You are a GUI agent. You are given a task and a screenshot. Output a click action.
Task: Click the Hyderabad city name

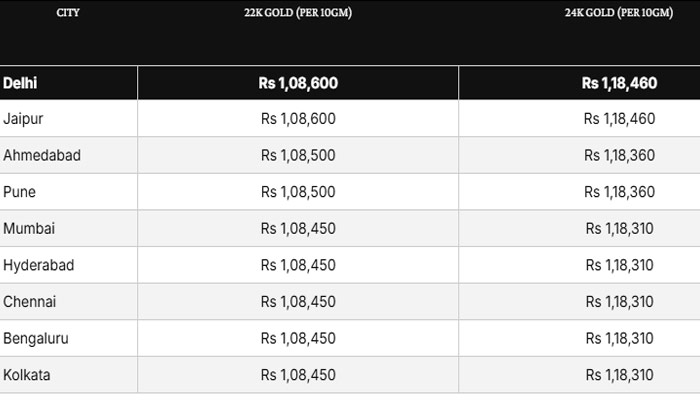click(38, 265)
